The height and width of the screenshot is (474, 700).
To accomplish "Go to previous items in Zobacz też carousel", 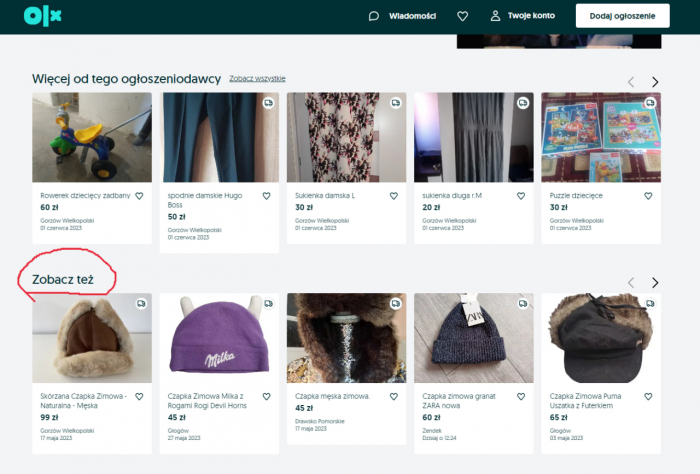I will pyautogui.click(x=630, y=283).
